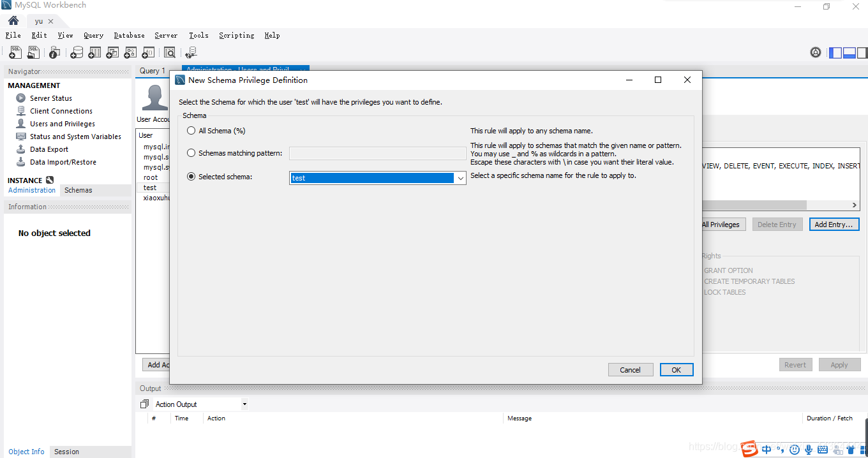Toggle the right secondary sidebar visibility
The height and width of the screenshot is (458, 868).
pyautogui.click(x=863, y=53)
